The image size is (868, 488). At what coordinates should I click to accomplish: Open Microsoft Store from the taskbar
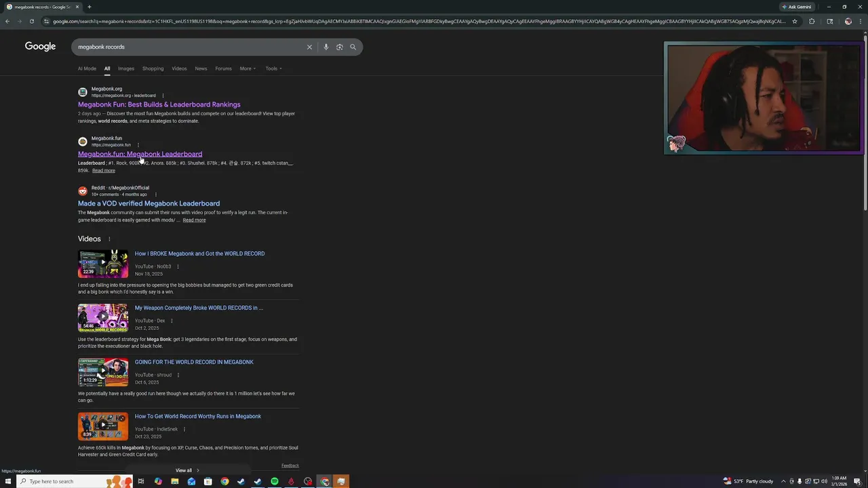[x=208, y=481]
